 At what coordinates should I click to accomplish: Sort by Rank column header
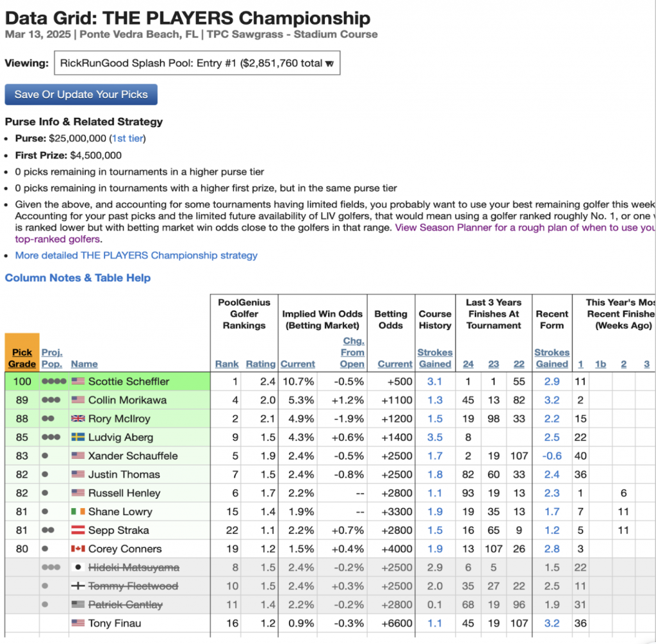[x=227, y=364]
